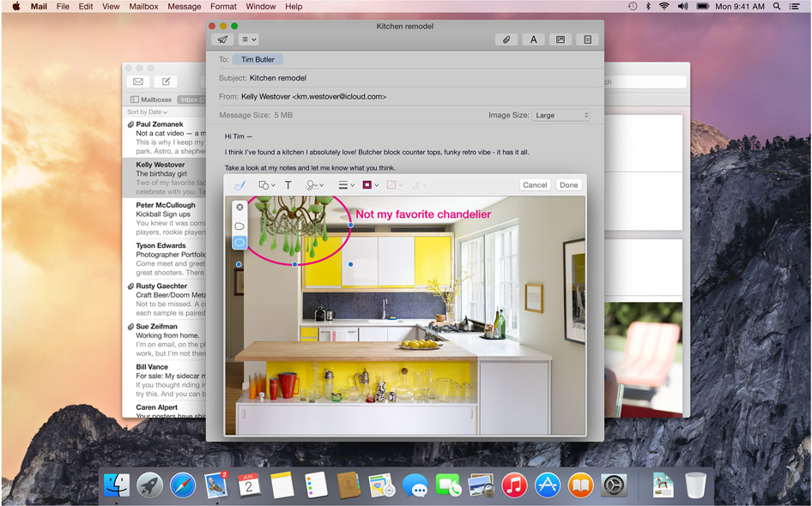Open Bill Vance's sidecar message
Screen dimensions: 812x506
[164, 380]
